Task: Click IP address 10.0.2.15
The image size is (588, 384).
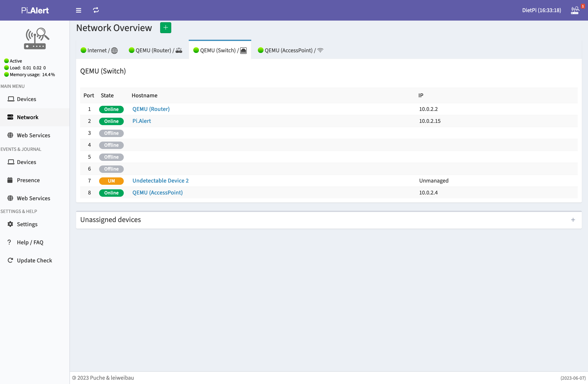Action: (430, 121)
